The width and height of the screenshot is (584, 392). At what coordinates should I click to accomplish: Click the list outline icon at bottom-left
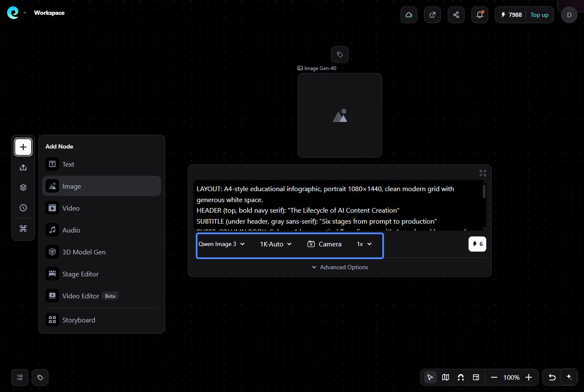tap(20, 378)
